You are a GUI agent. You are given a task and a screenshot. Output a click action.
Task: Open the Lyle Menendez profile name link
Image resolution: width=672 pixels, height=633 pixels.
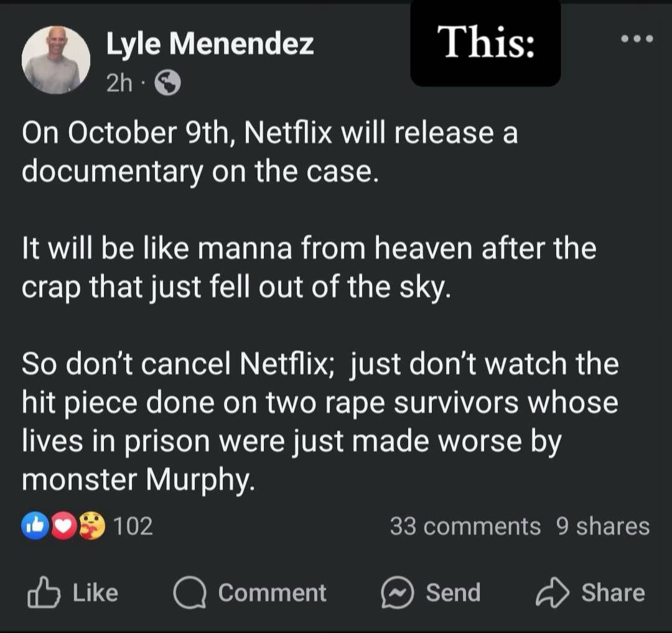click(210, 44)
